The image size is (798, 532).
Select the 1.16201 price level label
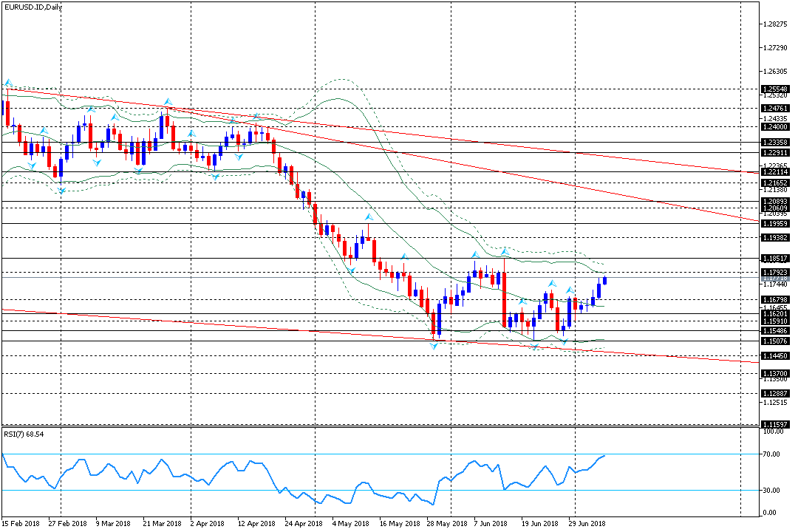775,314
